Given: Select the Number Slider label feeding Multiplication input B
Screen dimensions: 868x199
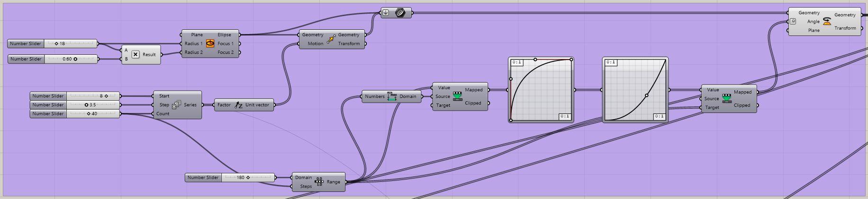Looking at the screenshot, I should point(26,59).
